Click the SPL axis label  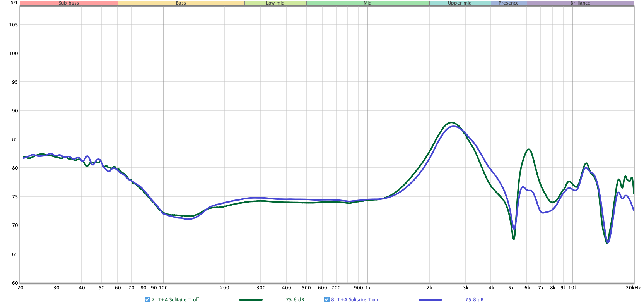(14, 3)
